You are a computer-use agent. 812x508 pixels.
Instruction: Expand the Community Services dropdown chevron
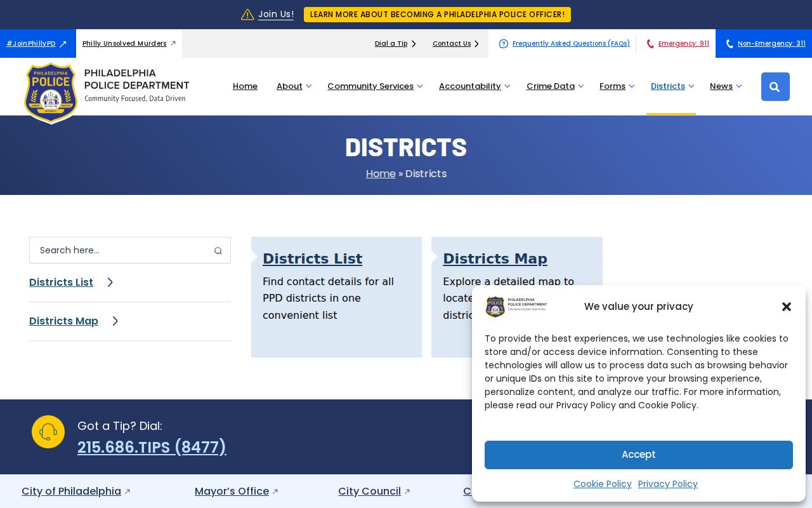pos(420,86)
